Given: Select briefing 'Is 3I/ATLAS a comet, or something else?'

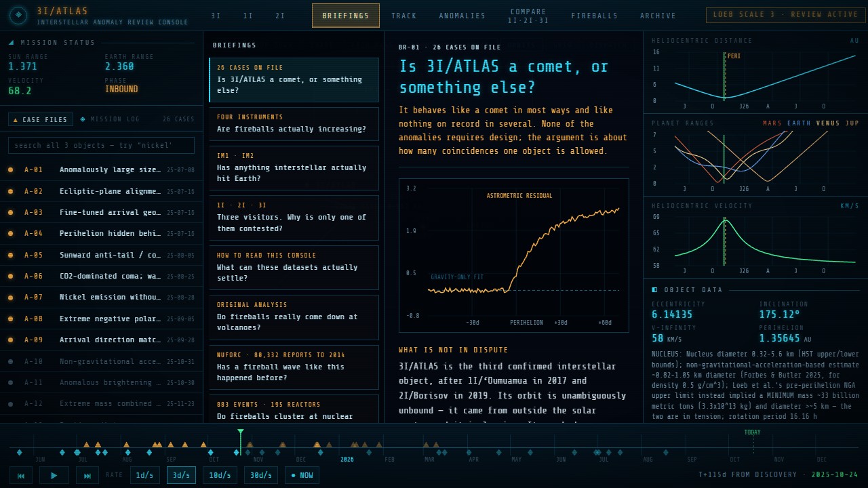Looking at the screenshot, I should point(294,80).
